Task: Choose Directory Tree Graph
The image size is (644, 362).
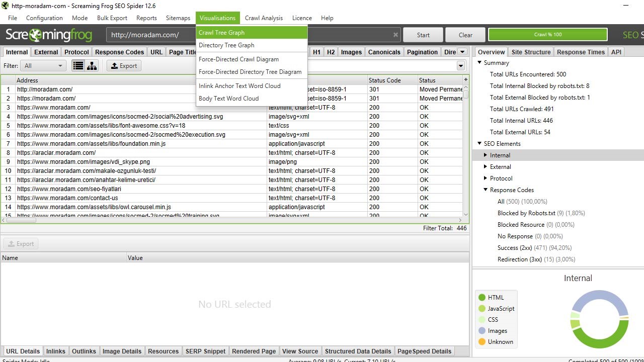Action: click(252, 45)
